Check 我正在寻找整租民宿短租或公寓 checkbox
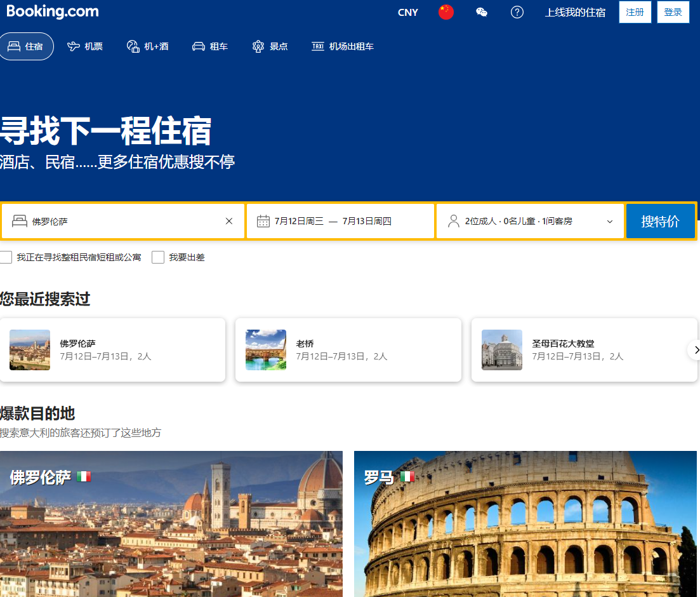 (x=6, y=257)
